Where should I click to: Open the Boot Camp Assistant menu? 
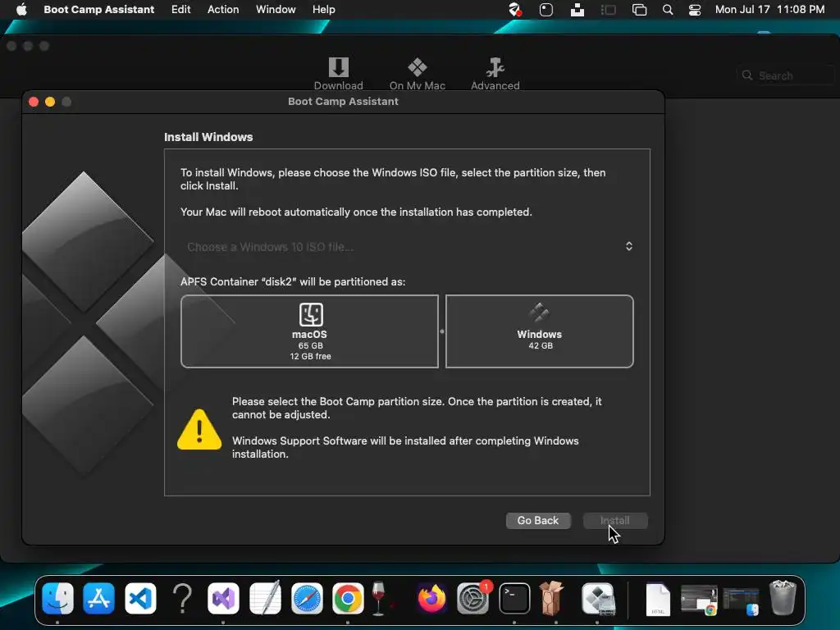tap(98, 9)
